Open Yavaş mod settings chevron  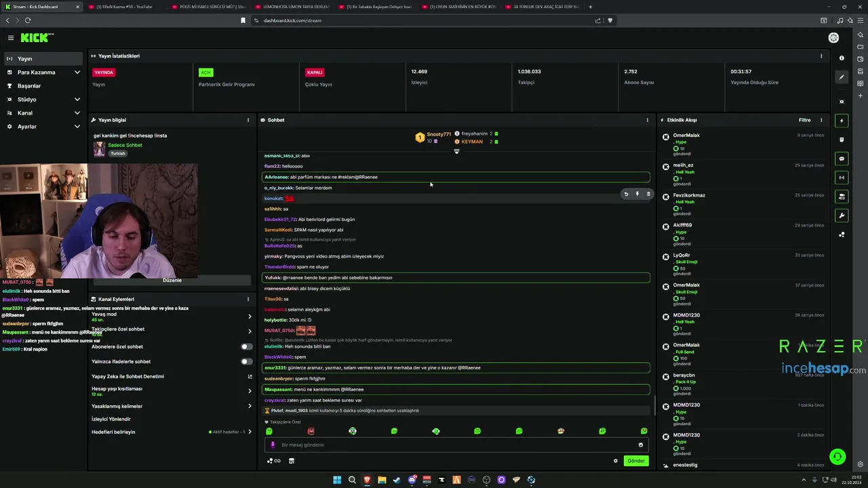(x=250, y=317)
